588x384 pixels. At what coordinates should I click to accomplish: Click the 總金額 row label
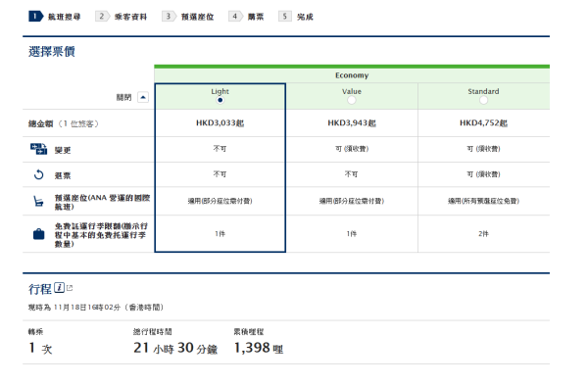tap(64, 123)
